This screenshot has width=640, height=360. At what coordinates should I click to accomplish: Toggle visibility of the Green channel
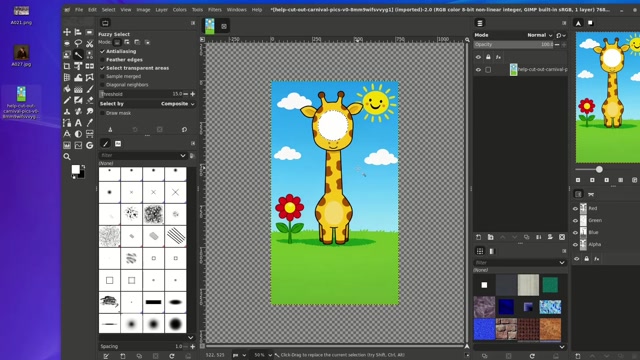576,220
